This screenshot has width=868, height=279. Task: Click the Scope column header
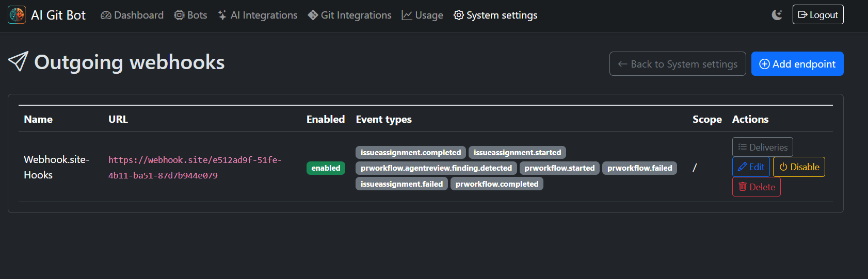707,119
